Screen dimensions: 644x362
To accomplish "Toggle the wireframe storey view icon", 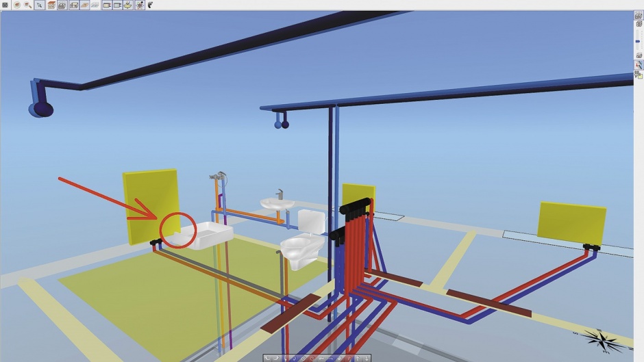I will coord(62,5).
